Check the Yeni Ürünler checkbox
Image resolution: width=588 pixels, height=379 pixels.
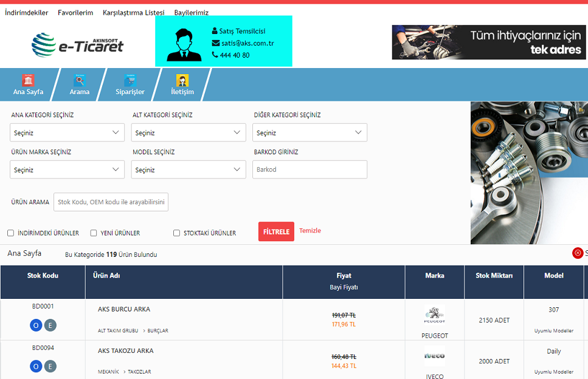pos(94,233)
